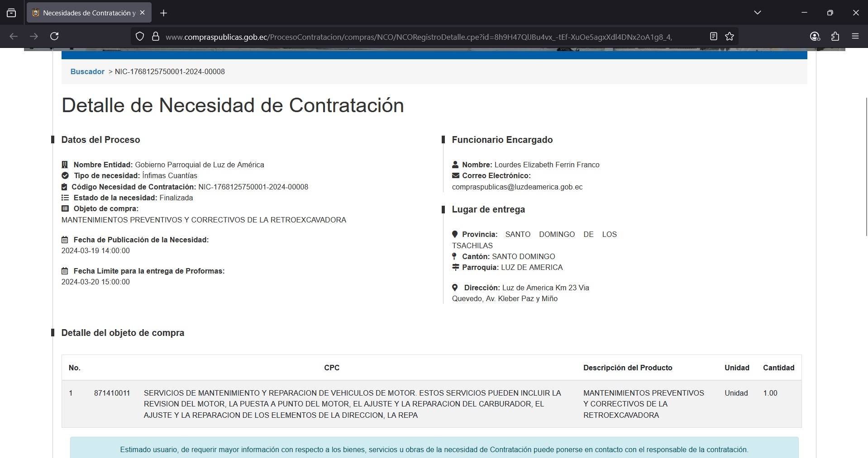
Task: Click the entity Gobierno Parroquial de Luz de América
Action: pos(200,165)
